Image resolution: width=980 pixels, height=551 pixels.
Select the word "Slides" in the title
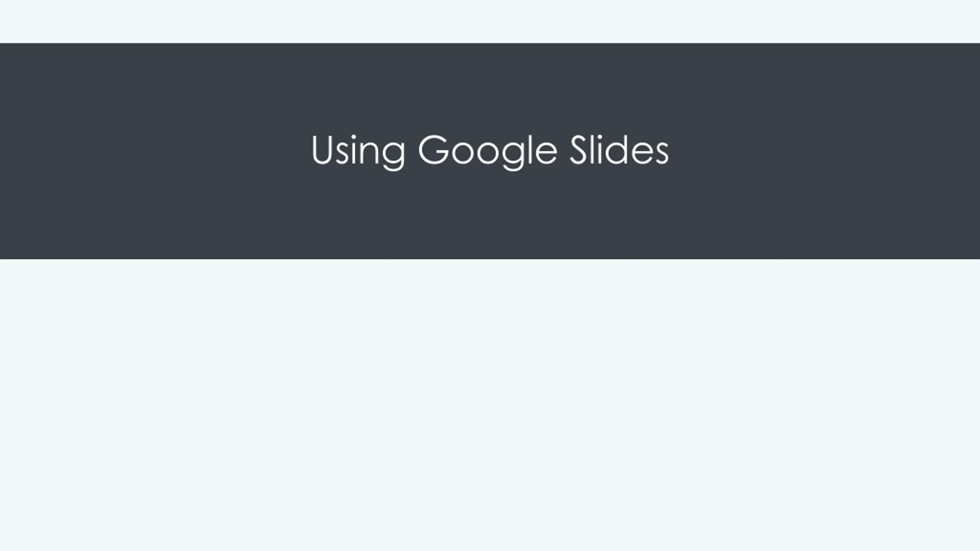point(619,150)
